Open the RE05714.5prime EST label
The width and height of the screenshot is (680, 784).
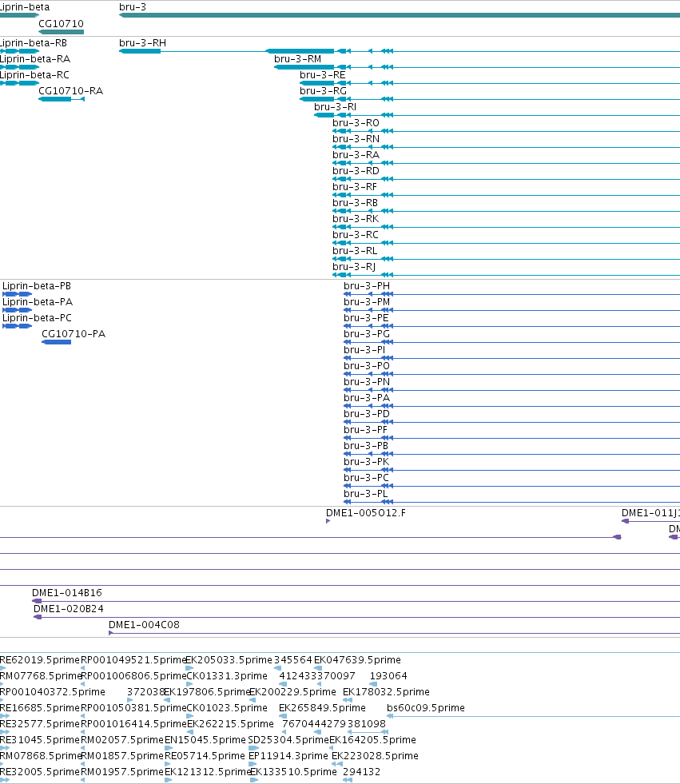coord(205,756)
